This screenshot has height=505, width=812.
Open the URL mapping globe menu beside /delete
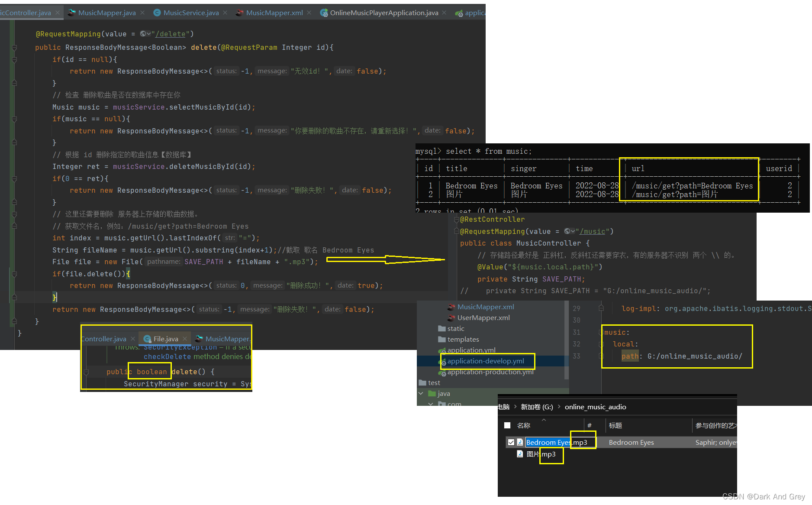(x=145, y=34)
